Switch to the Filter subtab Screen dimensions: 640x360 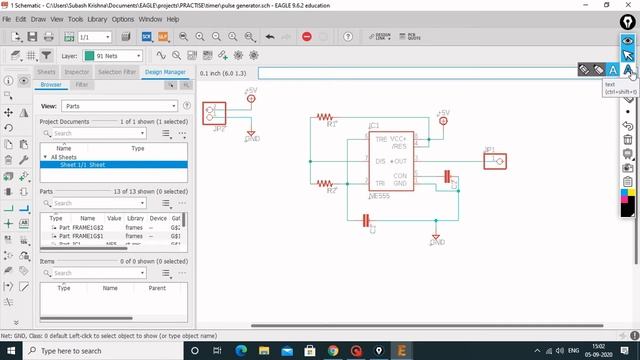[x=82, y=84]
